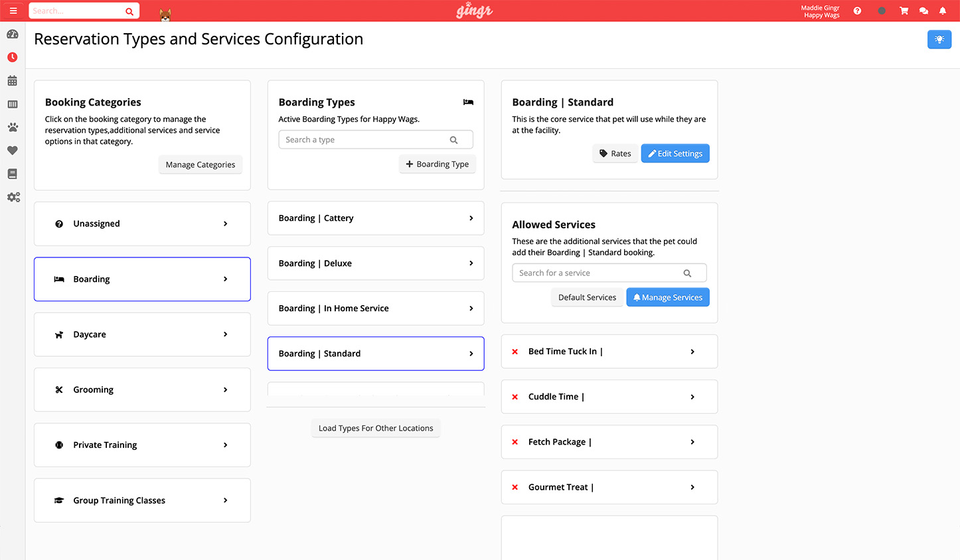Open the dashboard gauge icon in sidebar
This screenshot has height=560, width=960.
coord(12,35)
